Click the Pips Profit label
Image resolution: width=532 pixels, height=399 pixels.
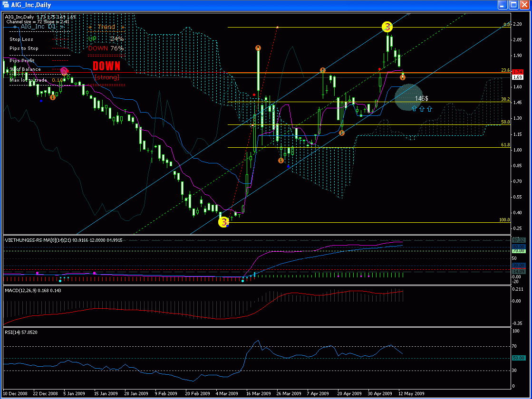pos(22,61)
